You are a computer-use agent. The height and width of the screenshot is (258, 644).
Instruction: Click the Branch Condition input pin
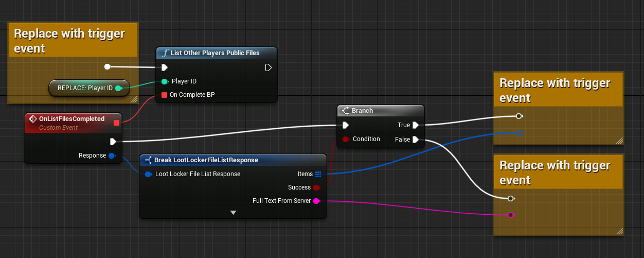pos(346,139)
